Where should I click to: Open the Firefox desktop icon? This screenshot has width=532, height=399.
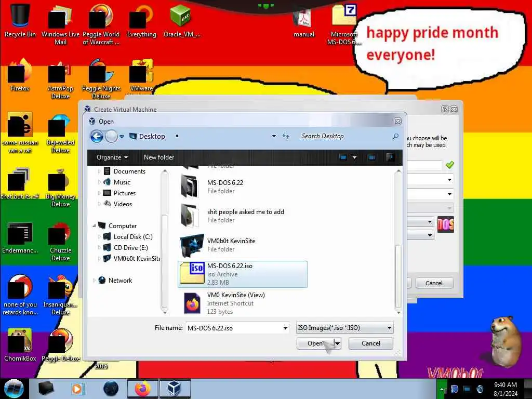tap(20, 75)
